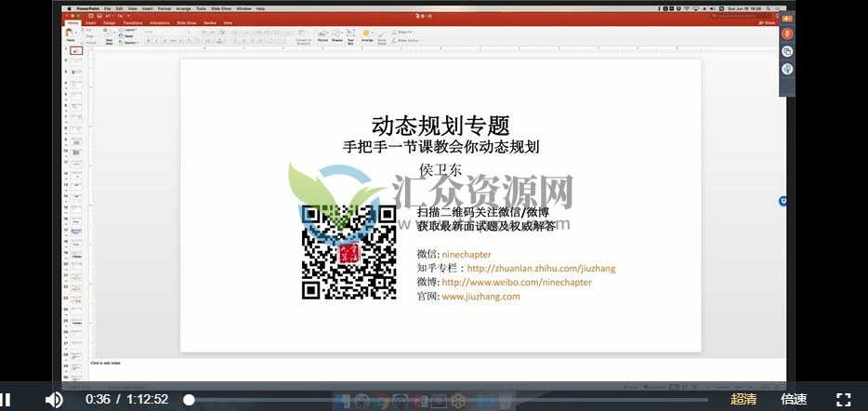Click the screen share overlay icon
This screenshot has height=411, width=868.
tap(787, 51)
